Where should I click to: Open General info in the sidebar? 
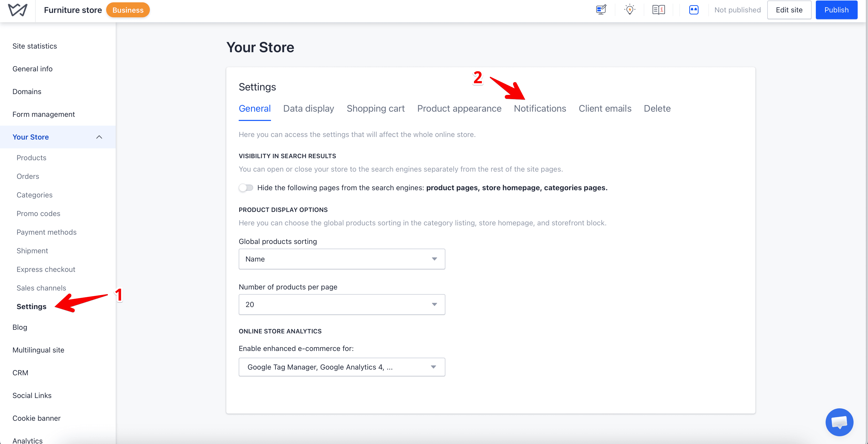(x=32, y=69)
